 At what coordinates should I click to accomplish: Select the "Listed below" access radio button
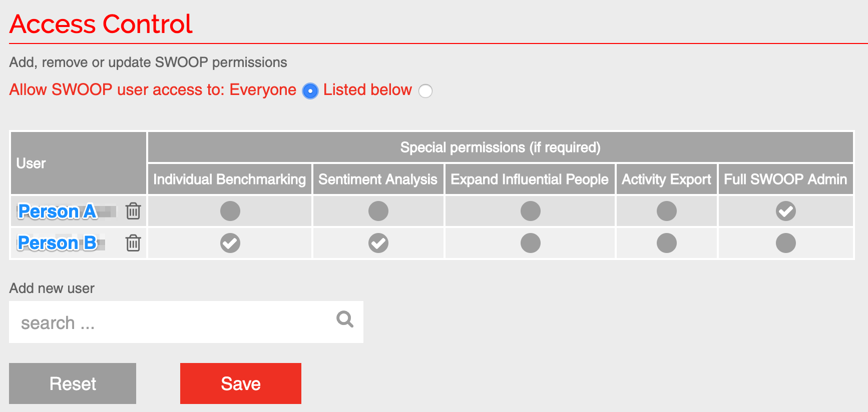[x=425, y=91]
